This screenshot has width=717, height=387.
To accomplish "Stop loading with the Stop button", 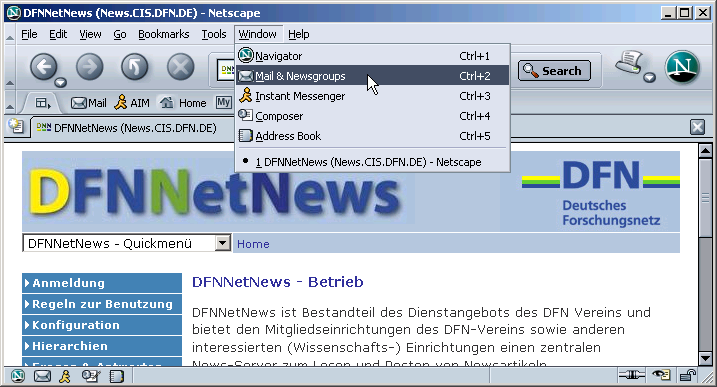I will pos(180,67).
